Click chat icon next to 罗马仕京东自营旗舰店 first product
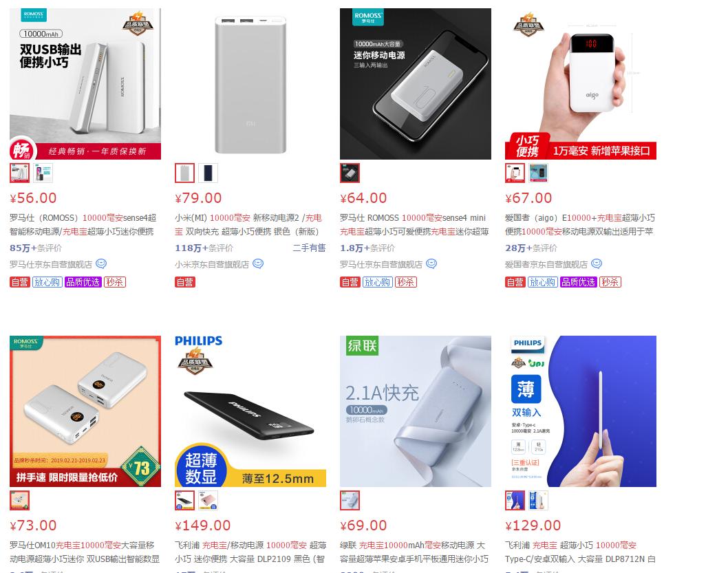 (101, 264)
